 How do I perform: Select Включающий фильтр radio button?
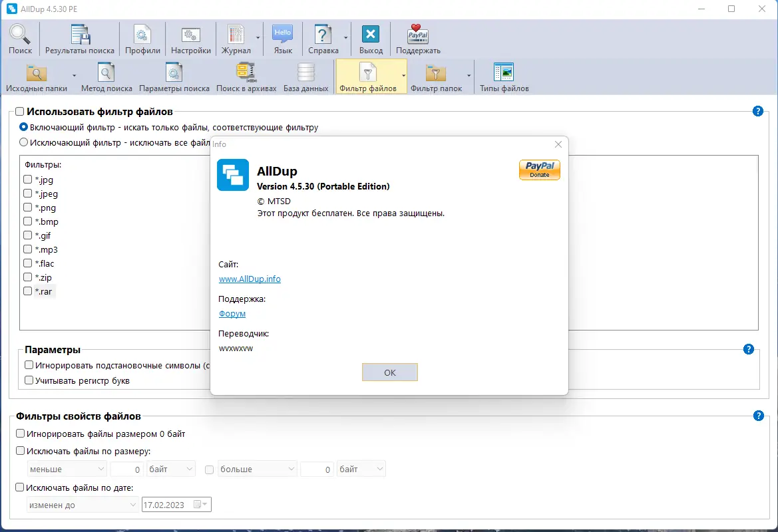point(23,127)
